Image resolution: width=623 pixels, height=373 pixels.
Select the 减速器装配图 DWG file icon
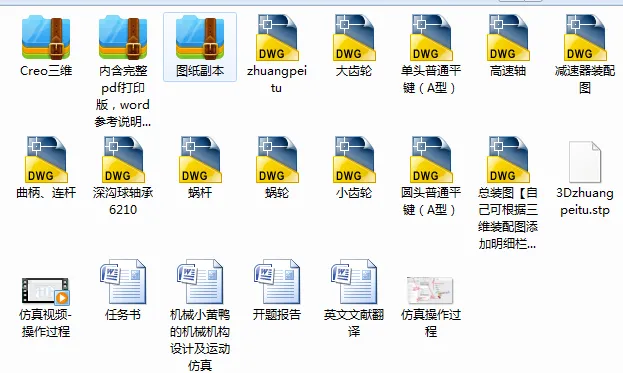tap(585, 38)
